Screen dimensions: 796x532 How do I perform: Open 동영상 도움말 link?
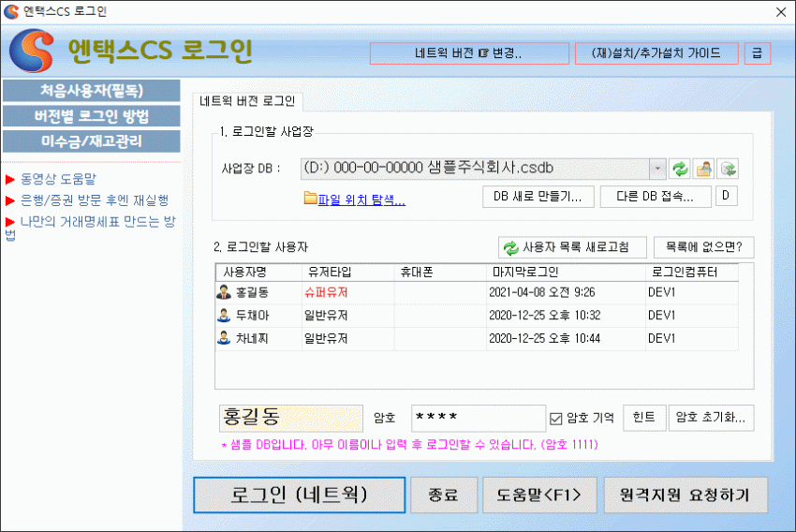point(58,179)
